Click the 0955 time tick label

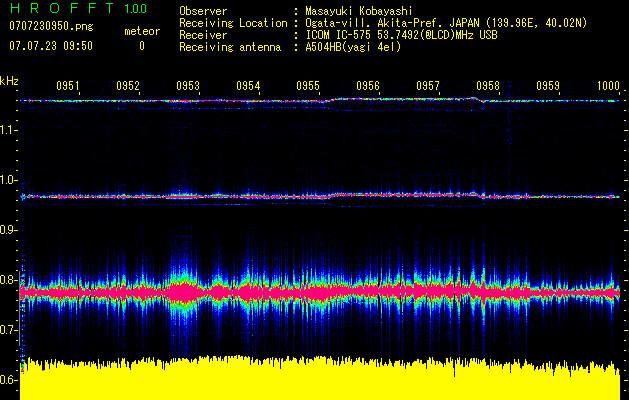click(308, 87)
